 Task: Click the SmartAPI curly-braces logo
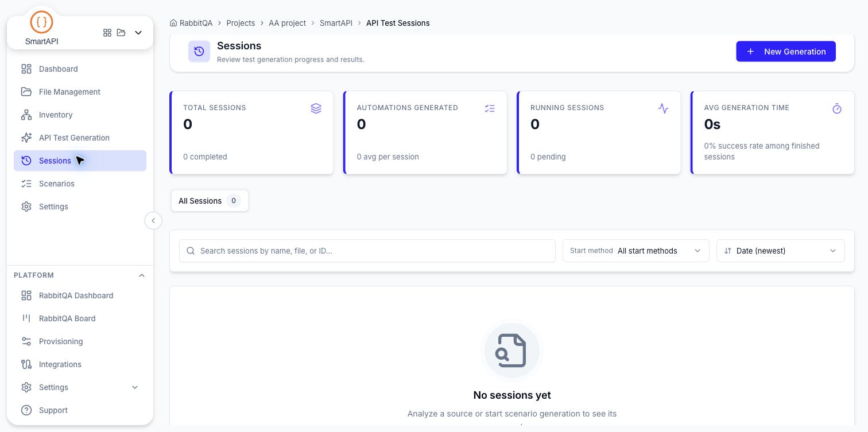(41, 22)
